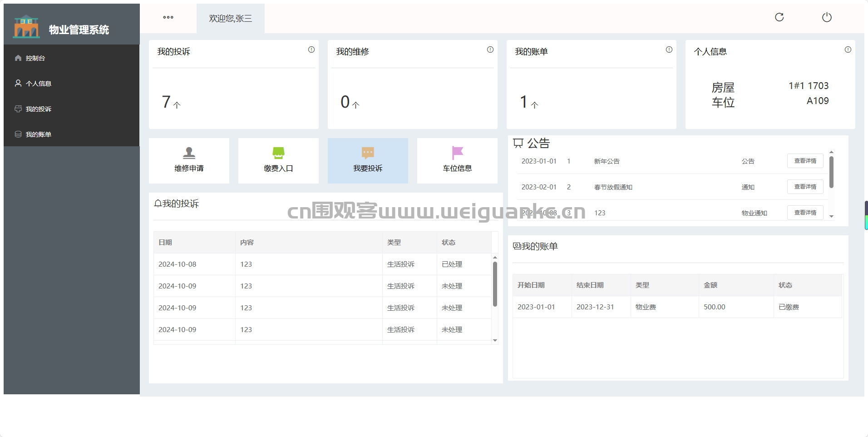
Task: Click the bell icon beside 我的投诉 heading
Action: click(x=158, y=204)
